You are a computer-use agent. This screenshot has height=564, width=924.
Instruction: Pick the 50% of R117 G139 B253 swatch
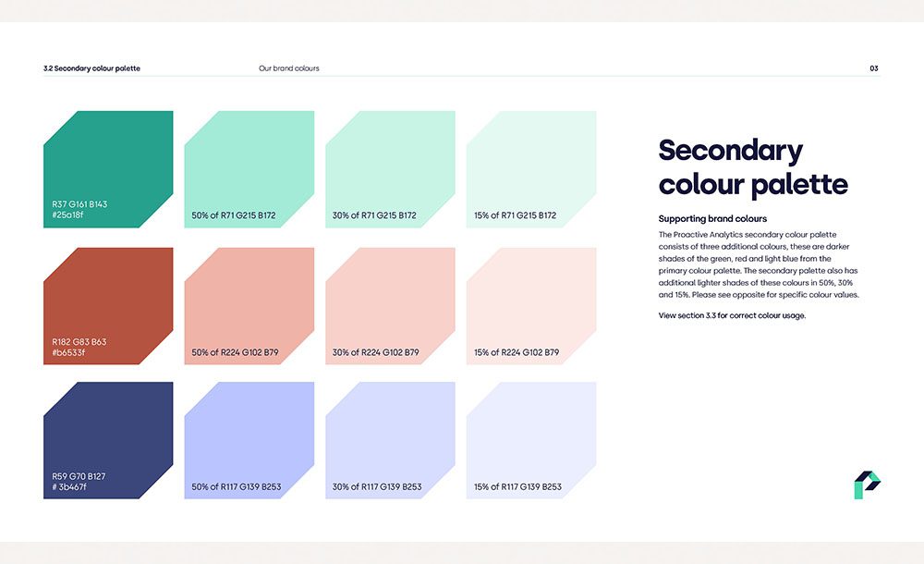[249, 441]
